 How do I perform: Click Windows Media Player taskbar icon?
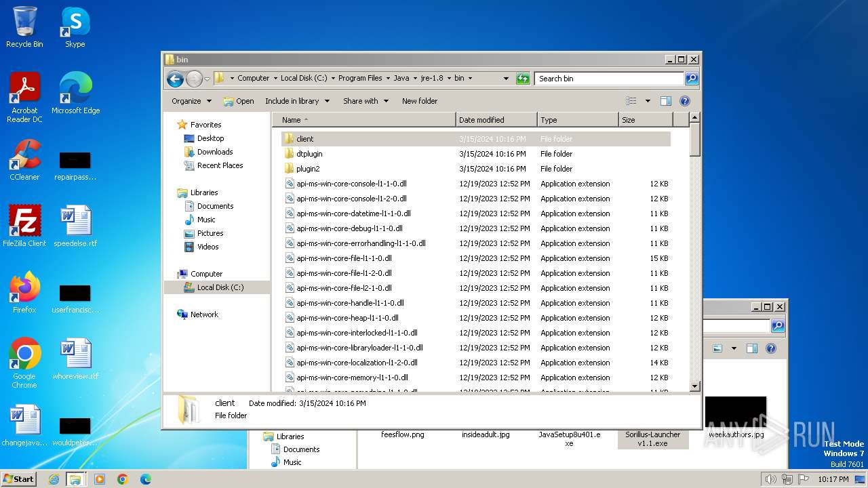coord(100,479)
